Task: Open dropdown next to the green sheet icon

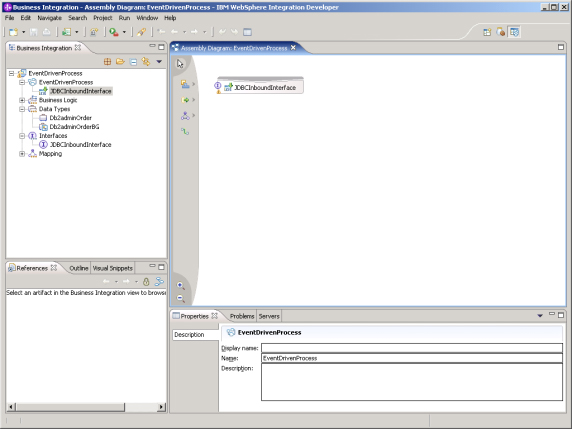Action: 77,32
